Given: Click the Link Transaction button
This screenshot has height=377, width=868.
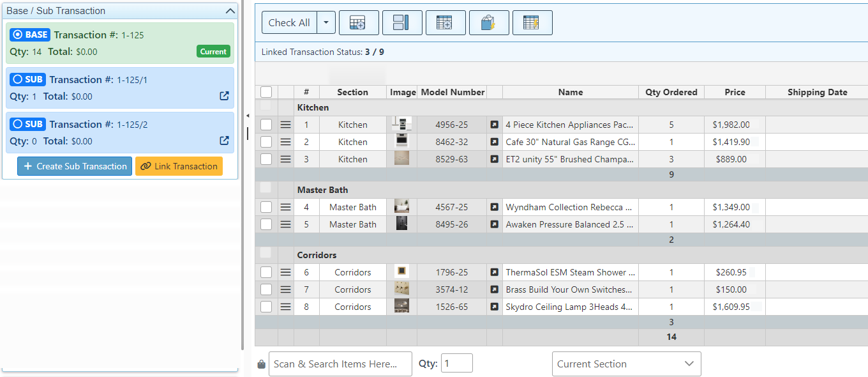Looking at the screenshot, I should [179, 166].
